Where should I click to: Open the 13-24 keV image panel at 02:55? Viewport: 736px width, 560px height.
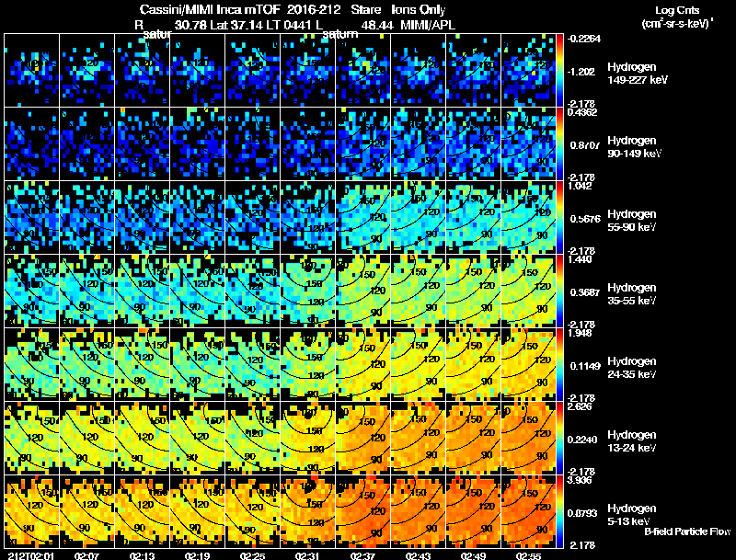pos(528,438)
